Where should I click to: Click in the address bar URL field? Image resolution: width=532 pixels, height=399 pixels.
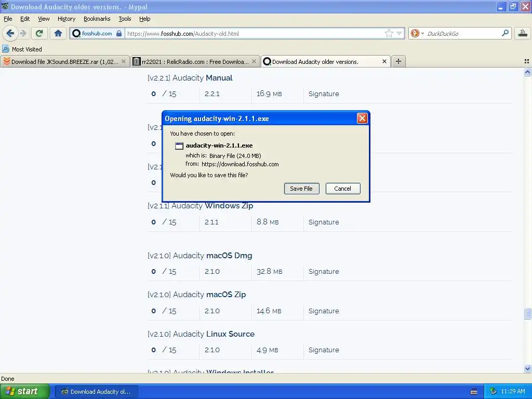pyautogui.click(x=255, y=34)
